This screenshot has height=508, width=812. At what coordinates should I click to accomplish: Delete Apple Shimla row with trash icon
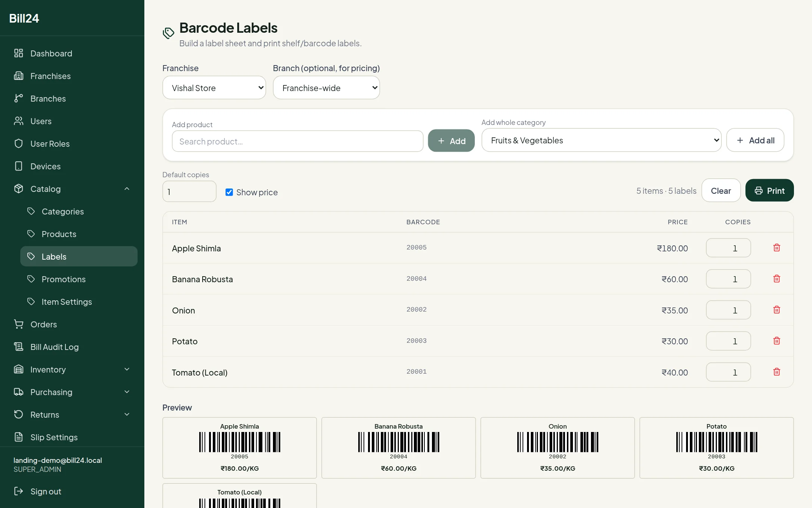point(777,248)
